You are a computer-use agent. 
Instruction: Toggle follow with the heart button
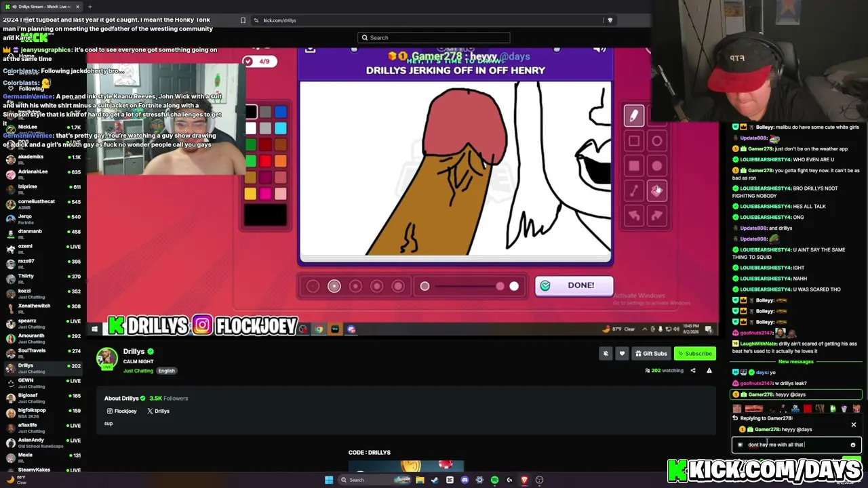pos(622,353)
